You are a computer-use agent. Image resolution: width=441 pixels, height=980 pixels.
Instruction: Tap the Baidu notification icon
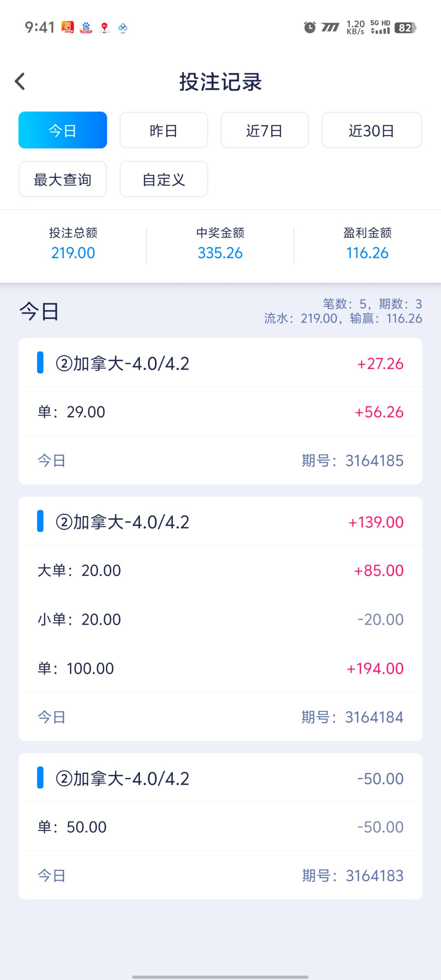coord(86,28)
